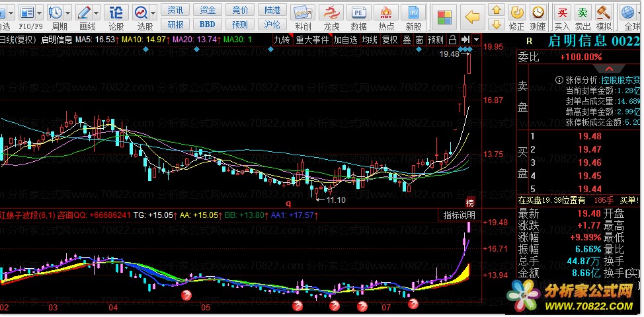644x317 pixels.
Task: Click the 预测 button in top toolbar
Action: [x=240, y=24]
